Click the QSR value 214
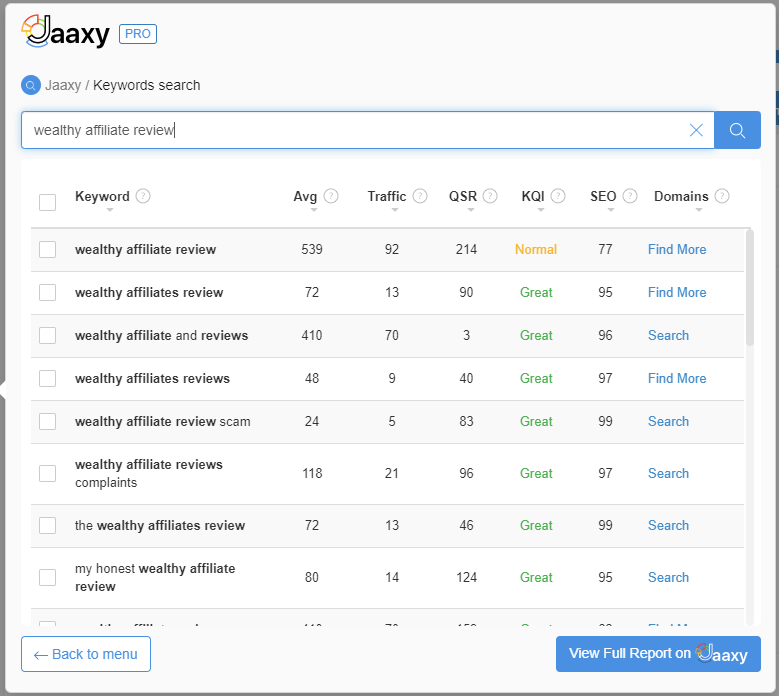The height and width of the screenshot is (696, 779). tap(467, 249)
